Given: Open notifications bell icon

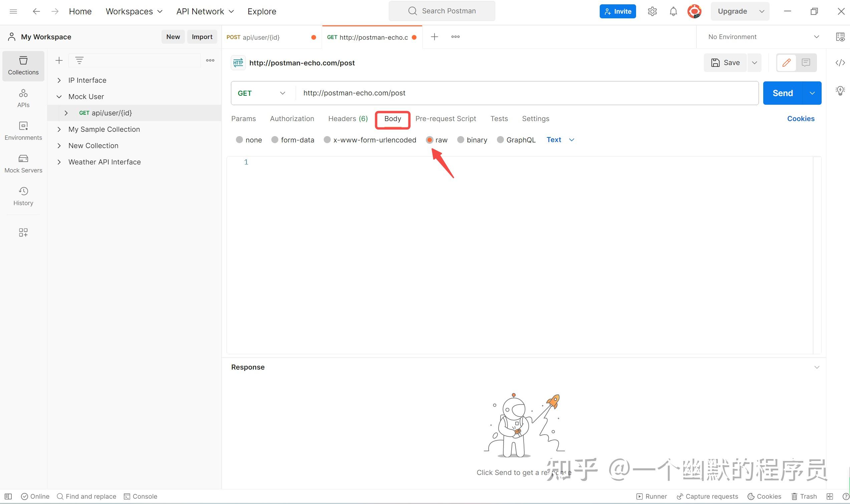Looking at the screenshot, I should coord(673,11).
